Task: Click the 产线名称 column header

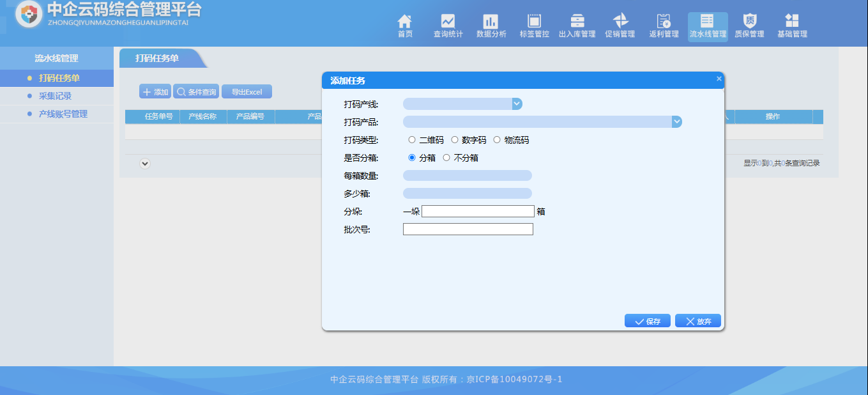Action: 202,116
